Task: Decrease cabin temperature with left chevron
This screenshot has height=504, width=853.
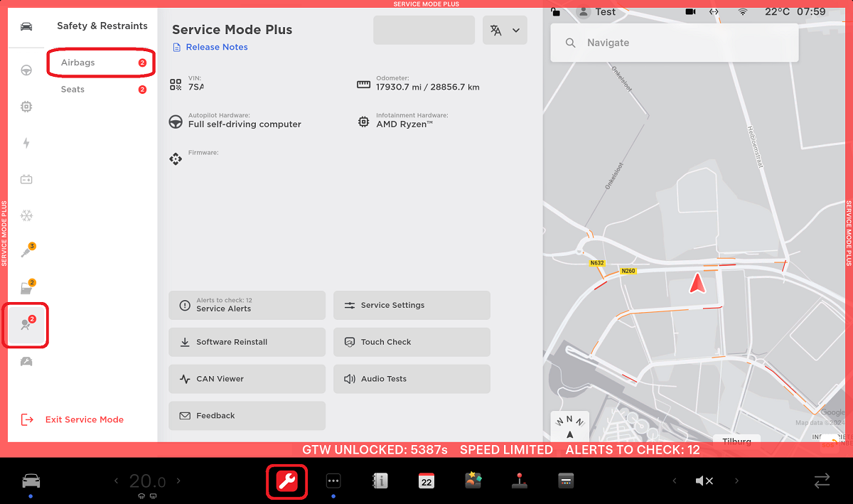Action: click(x=117, y=481)
